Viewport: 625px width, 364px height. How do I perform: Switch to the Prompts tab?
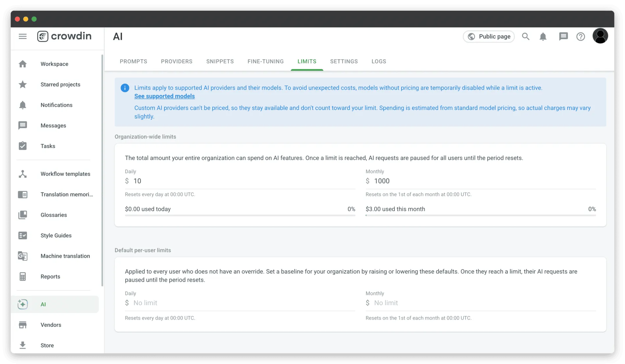coord(133,61)
